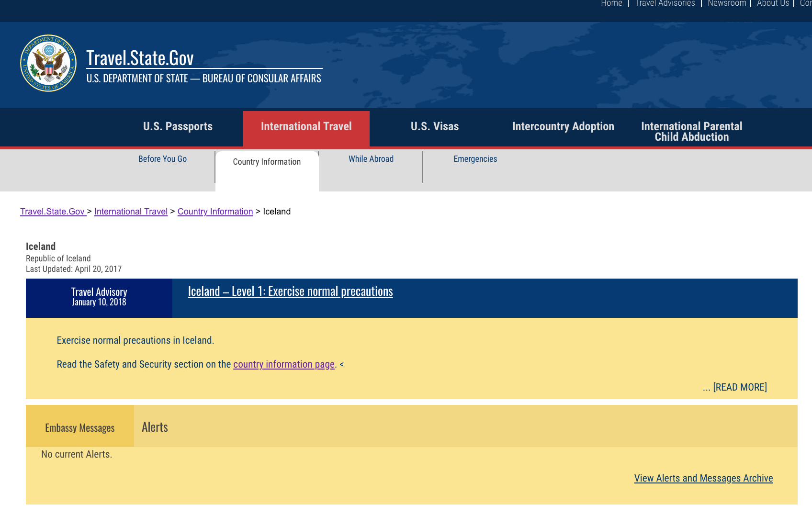Image resolution: width=812 pixels, height=516 pixels.
Task: Click the 'Republic of Iceland' text
Action: [58, 258]
